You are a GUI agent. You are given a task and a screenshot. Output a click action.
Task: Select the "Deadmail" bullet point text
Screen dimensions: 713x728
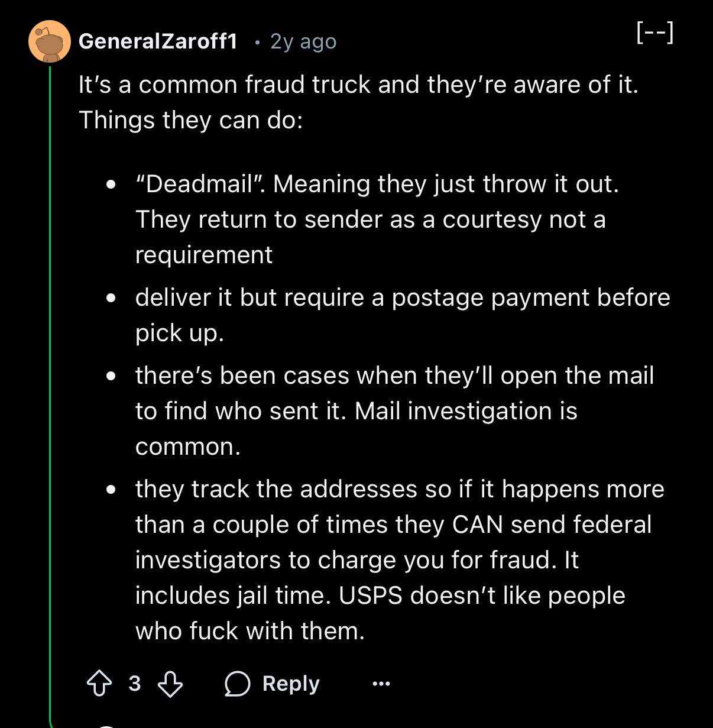[x=377, y=219]
